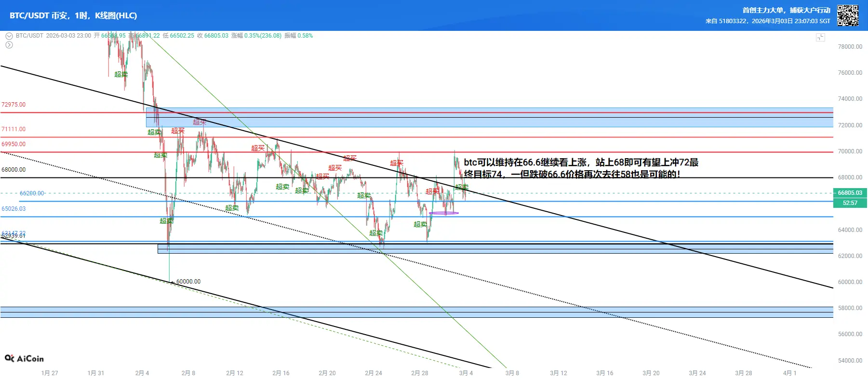868x380 pixels.
Task: Click the "3月 8" date on the time axis
Action: coord(512,373)
